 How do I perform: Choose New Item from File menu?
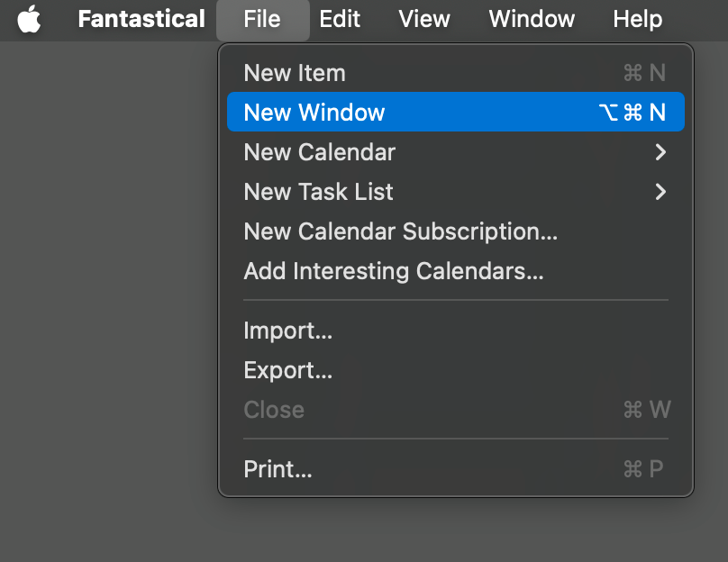[456, 73]
